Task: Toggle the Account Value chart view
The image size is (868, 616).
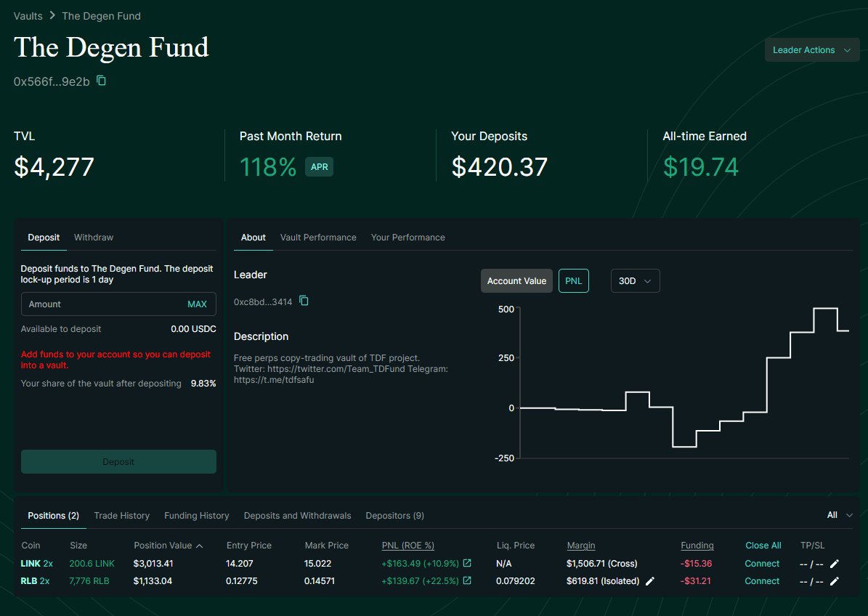Action: 516,280
